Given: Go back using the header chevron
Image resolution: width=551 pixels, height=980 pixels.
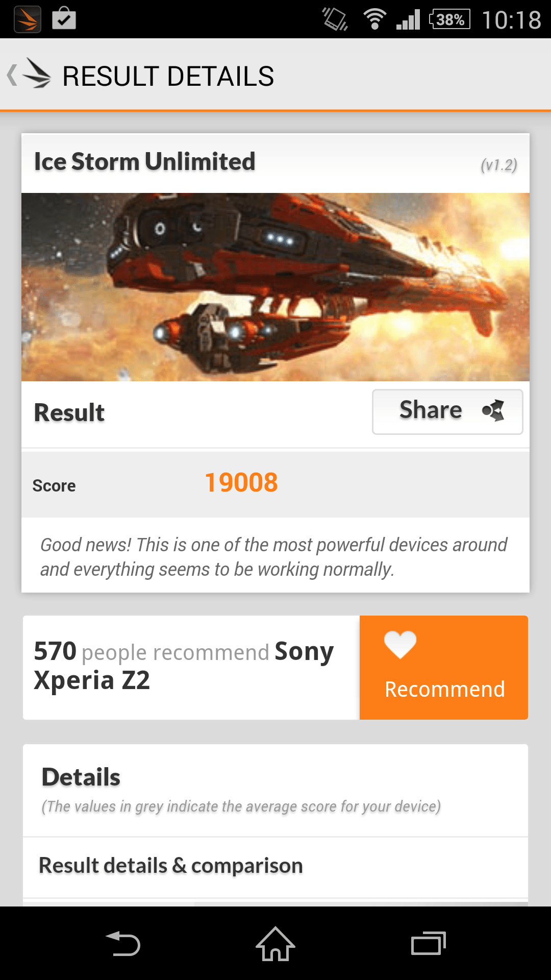Looking at the screenshot, I should point(12,75).
